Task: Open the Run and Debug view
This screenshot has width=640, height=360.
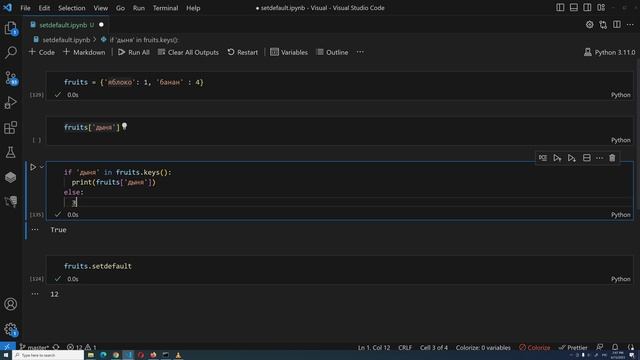Action: 11,102
